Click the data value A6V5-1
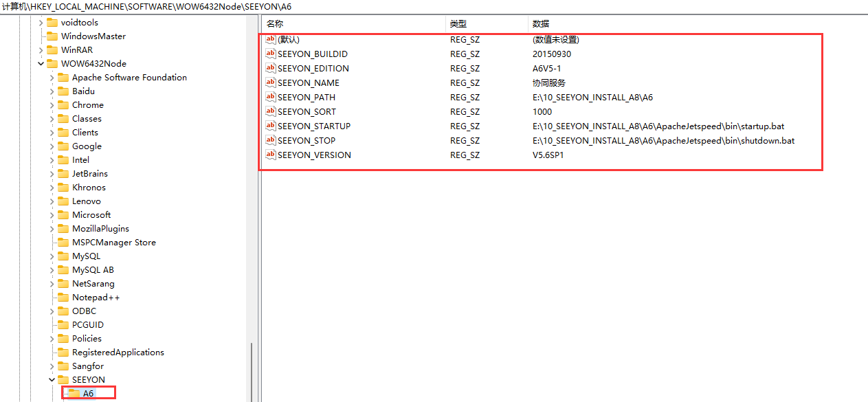The image size is (868, 402). click(x=547, y=68)
